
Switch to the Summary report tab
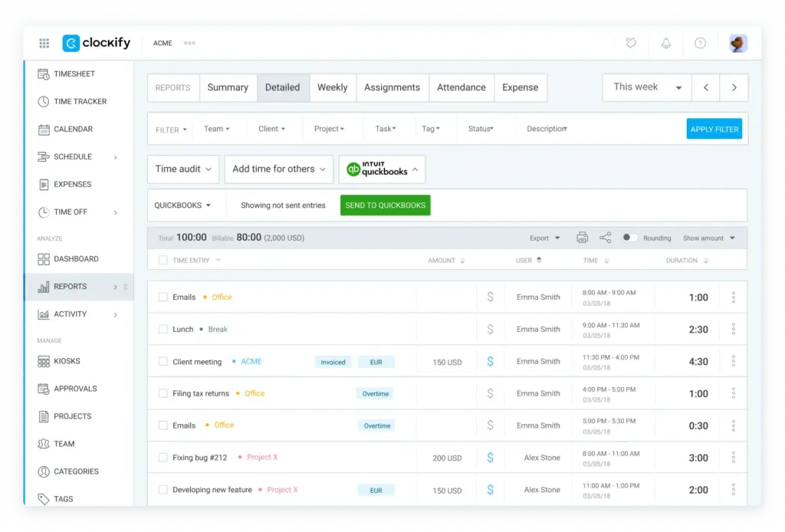point(228,87)
